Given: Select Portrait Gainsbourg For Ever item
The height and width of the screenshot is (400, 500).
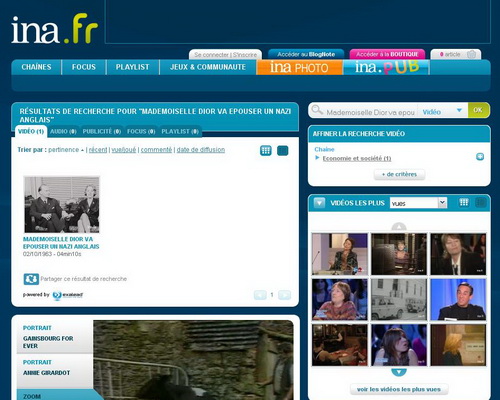Looking at the screenshot, I should 55,337.
